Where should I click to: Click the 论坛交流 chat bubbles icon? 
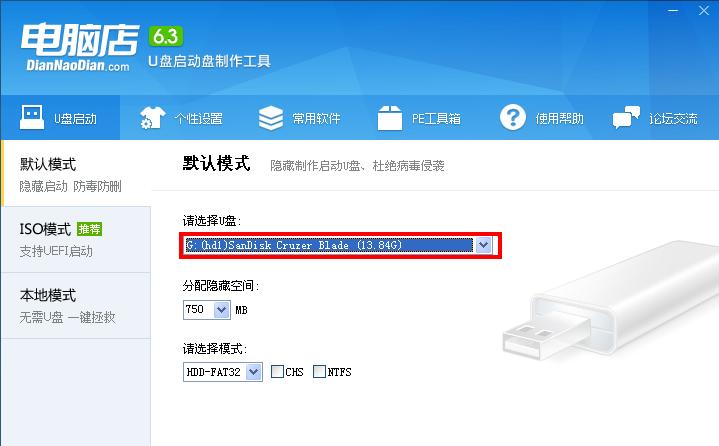point(626,118)
